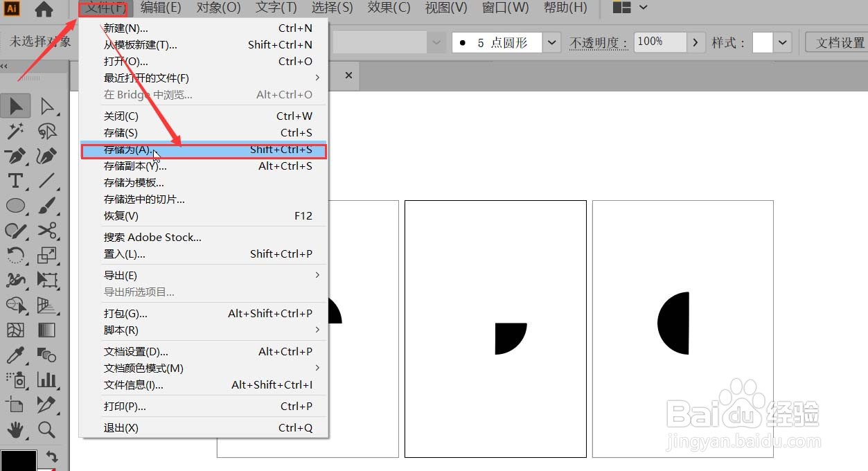This screenshot has height=471, width=868.
Task: Choose 新建(N)... menu entry
Action: point(204,28)
